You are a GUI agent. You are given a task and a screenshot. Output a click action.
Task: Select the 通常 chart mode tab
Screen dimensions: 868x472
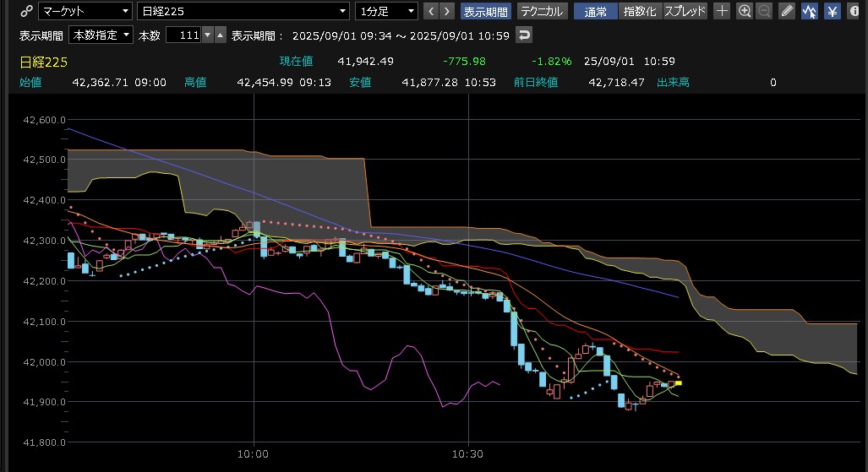click(x=596, y=11)
